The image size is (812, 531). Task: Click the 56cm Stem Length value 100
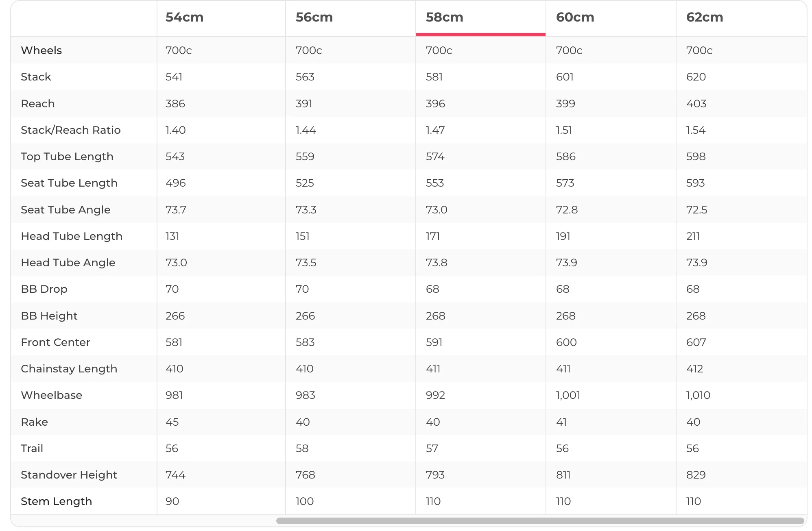tap(304, 501)
